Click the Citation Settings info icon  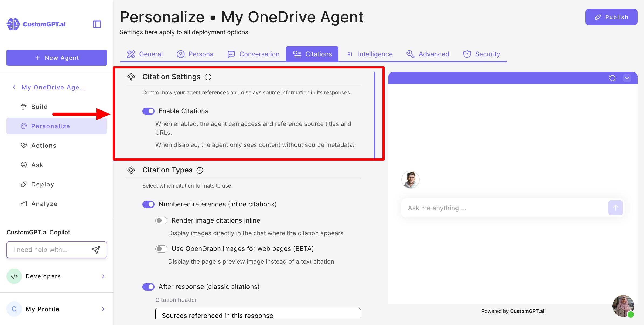click(208, 77)
